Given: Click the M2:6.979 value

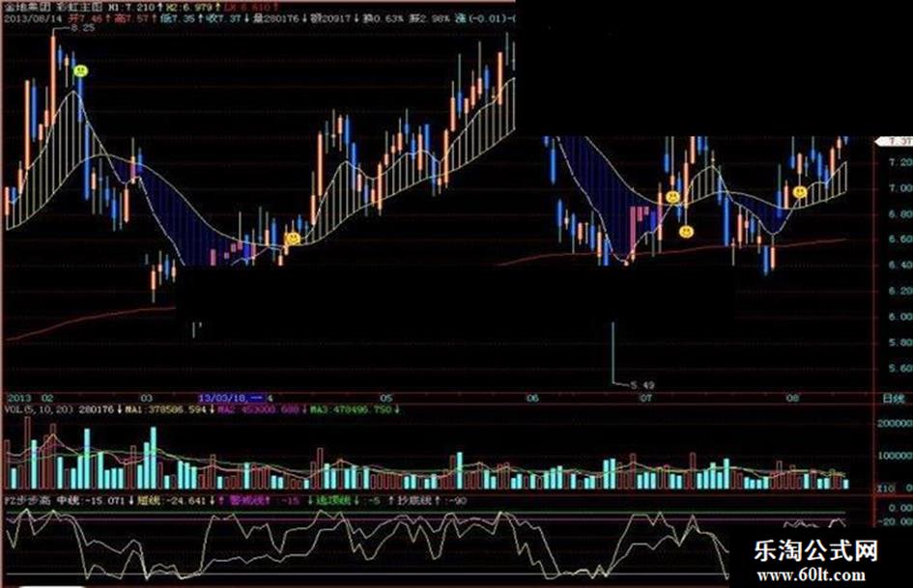Looking at the screenshot, I should tap(187, 8).
